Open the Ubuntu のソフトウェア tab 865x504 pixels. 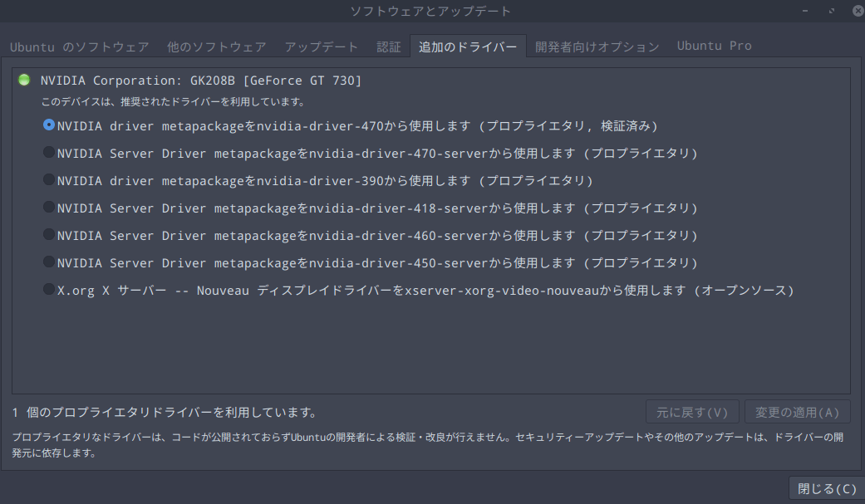pyautogui.click(x=80, y=46)
